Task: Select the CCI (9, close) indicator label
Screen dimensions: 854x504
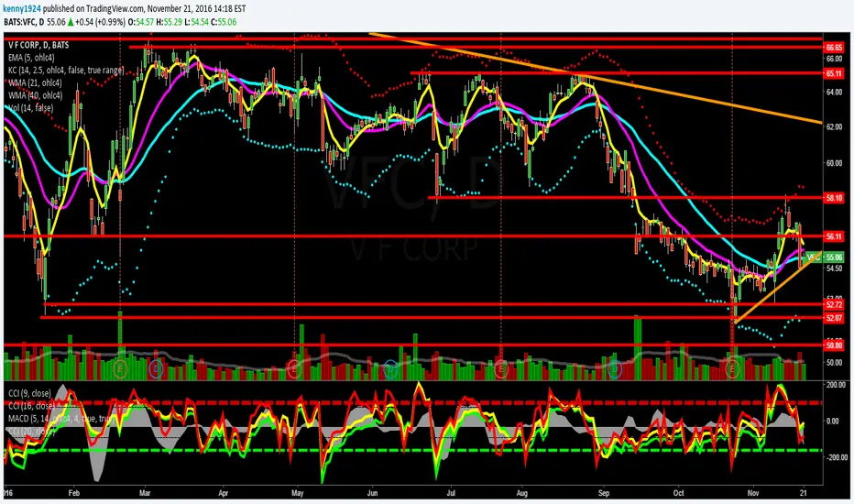Action: [x=29, y=393]
